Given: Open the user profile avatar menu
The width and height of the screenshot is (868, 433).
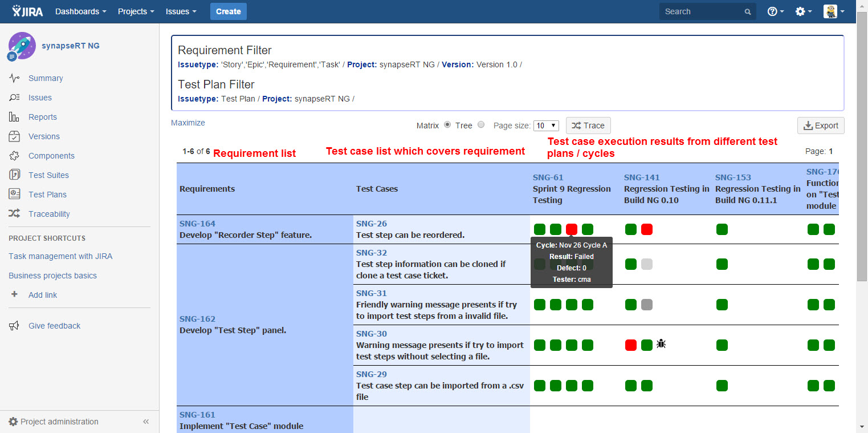Looking at the screenshot, I should (x=834, y=11).
